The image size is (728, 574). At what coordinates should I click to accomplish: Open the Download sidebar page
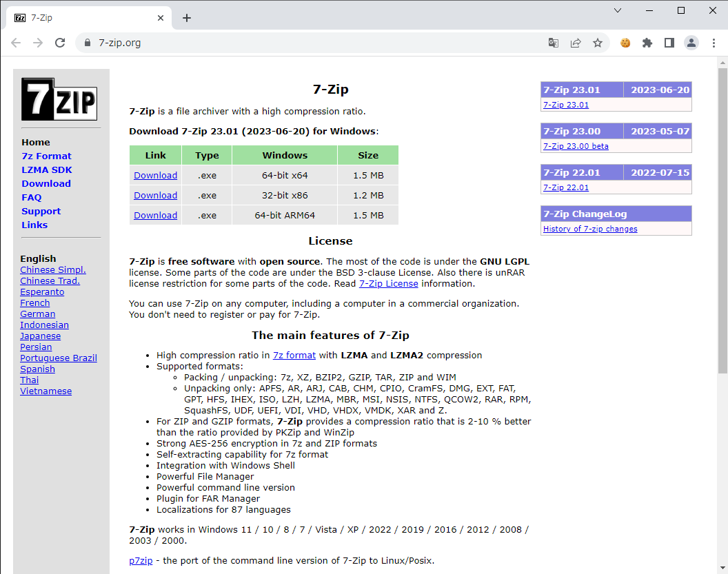(x=46, y=184)
